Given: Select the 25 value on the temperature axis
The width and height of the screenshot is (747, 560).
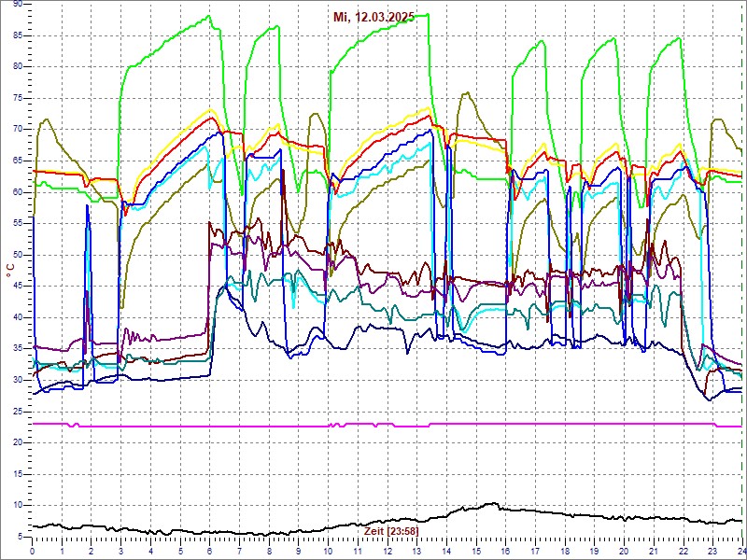Looking at the screenshot, I should [17, 412].
